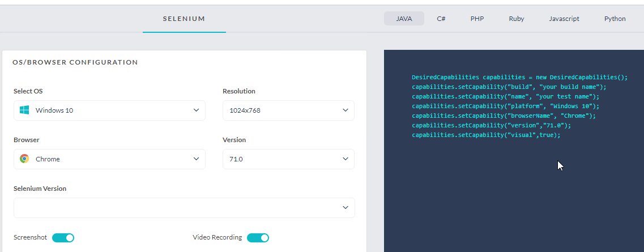
Task: Click the "version" 71.0 code line
Action: (x=492, y=125)
